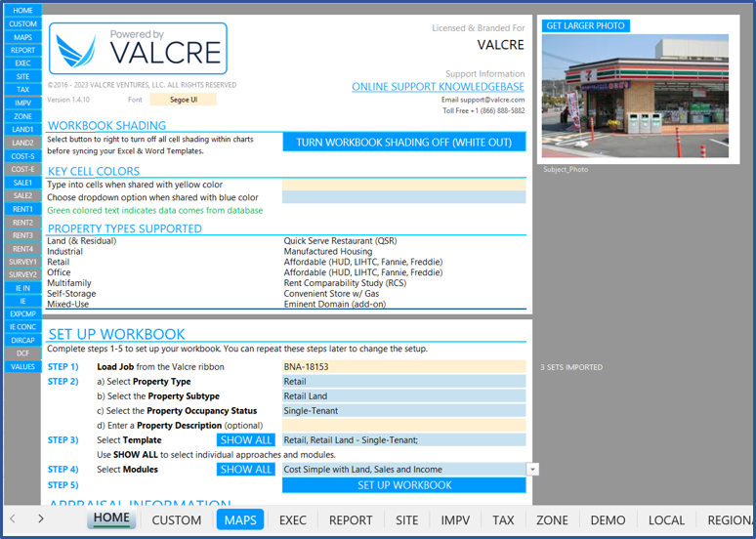756x539 pixels.
Task: Open RENT3 from the sidebar
Action: [x=22, y=235]
